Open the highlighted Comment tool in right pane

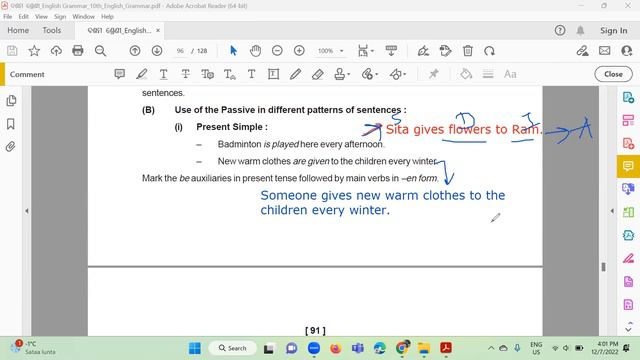coord(628,166)
